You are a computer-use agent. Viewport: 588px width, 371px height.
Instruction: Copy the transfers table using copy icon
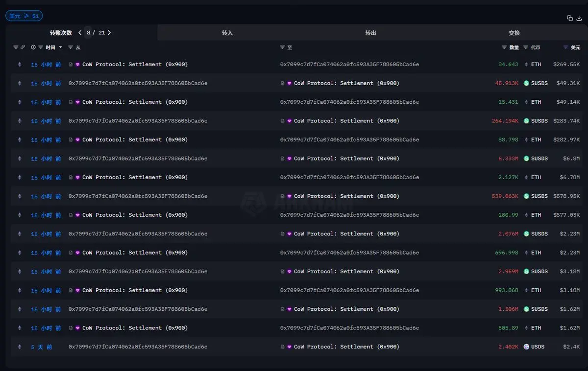coord(570,18)
